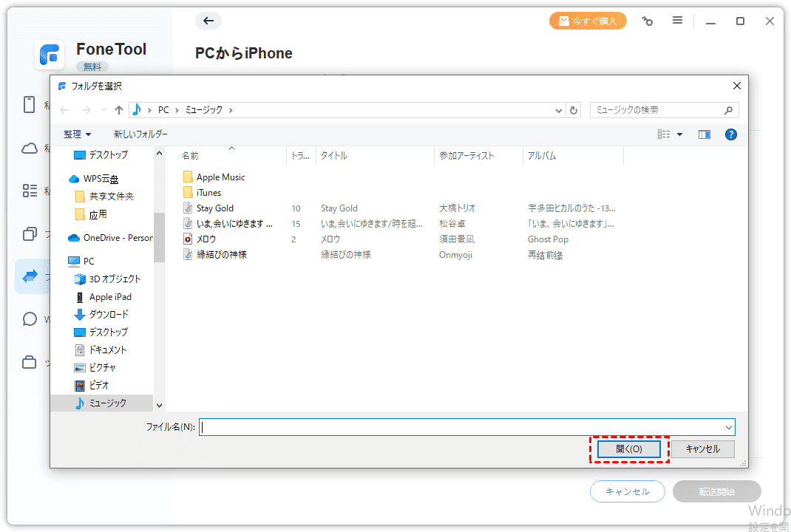Toggle the preview pane icon

(704, 134)
